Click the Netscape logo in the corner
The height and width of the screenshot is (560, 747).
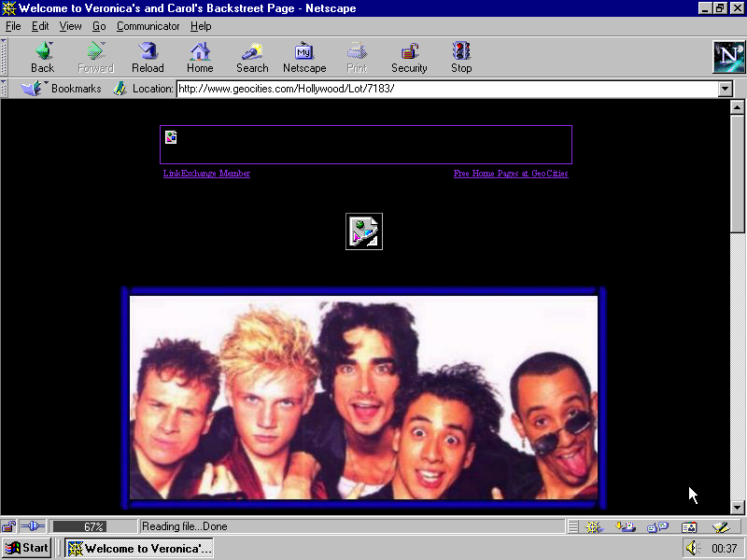728,57
